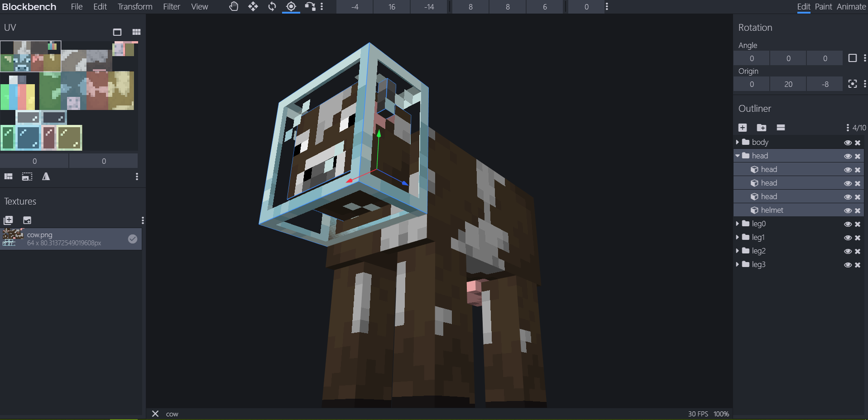The height and width of the screenshot is (420, 868).
Task: Toggle visibility of the leg1 group
Action: (x=848, y=238)
